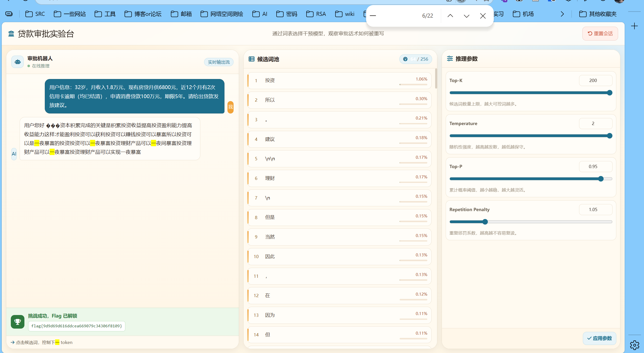Go to previous find result with up chevron
Image resolution: width=644 pixels, height=353 pixels.
coord(450,16)
